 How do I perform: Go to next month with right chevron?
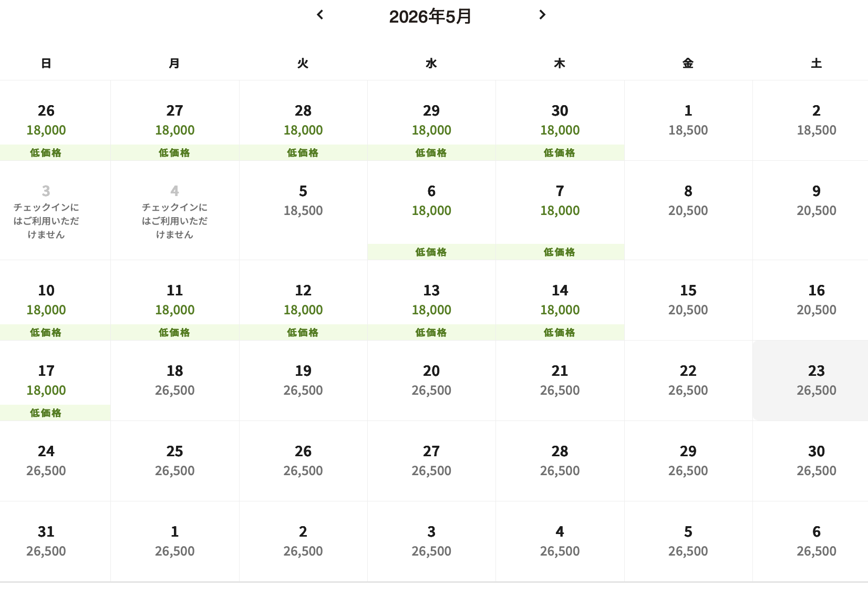click(x=542, y=15)
